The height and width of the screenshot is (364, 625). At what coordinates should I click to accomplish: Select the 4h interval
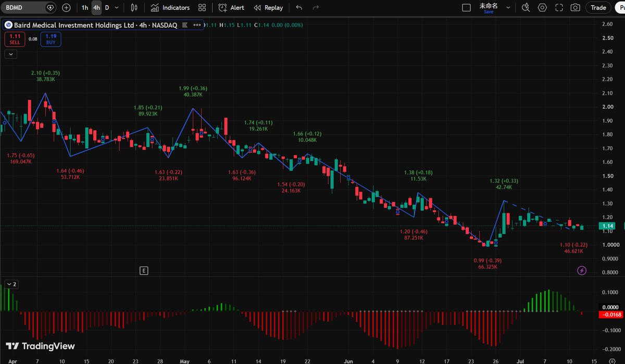click(96, 8)
